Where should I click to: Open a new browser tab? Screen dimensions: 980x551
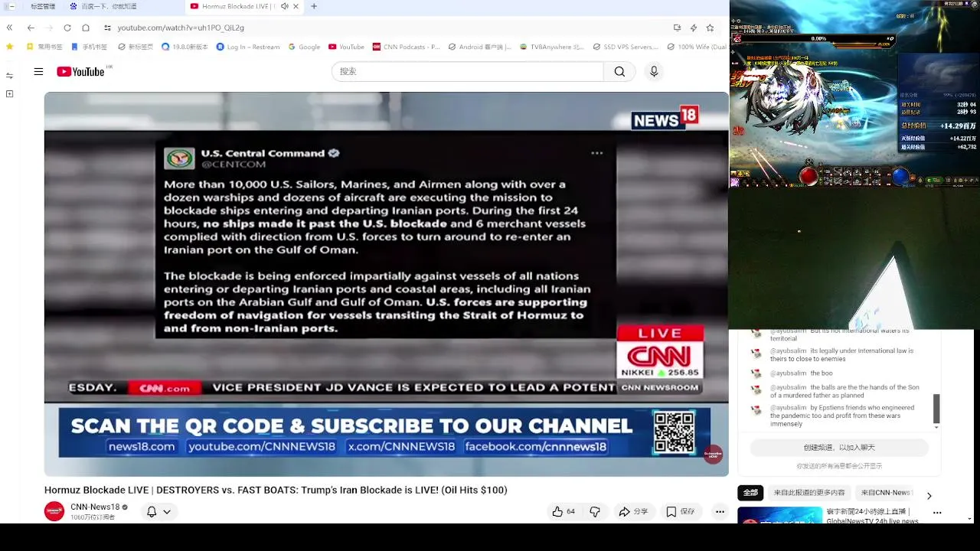[x=314, y=6]
